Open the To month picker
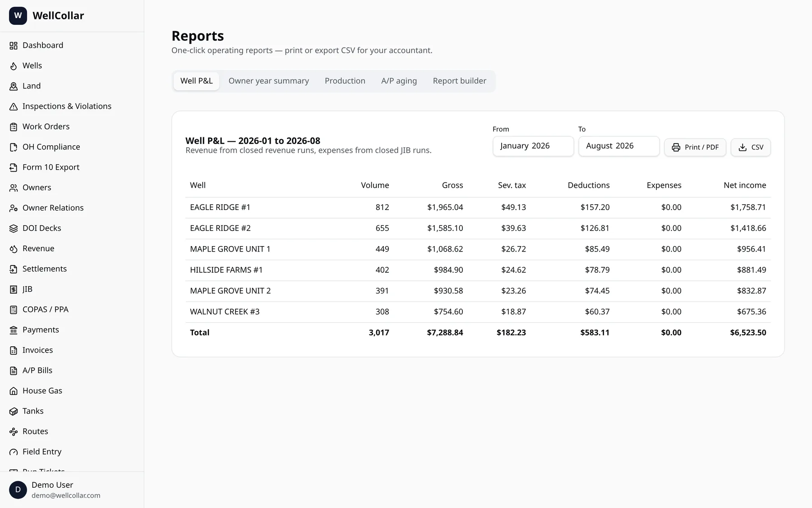The width and height of the screenshot is (812, 508). (x=619, y=146)
